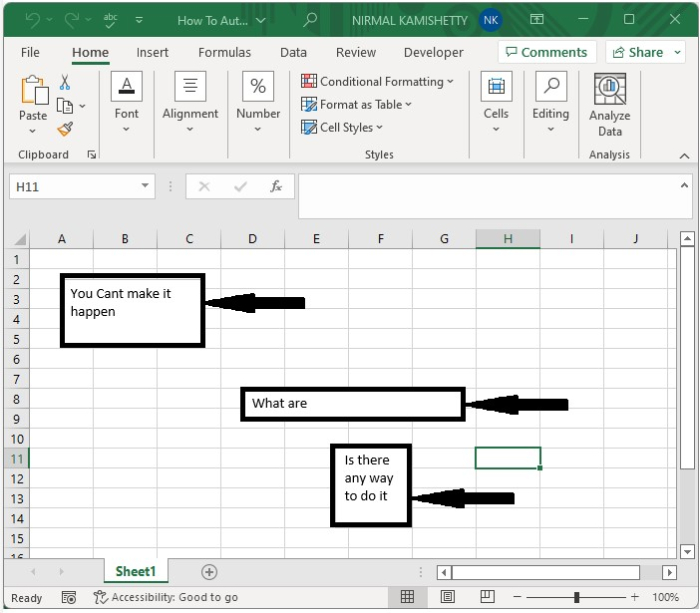Click horizontal scrollbar left arrow
Screen dimensions: 700x613
point(444,572)
